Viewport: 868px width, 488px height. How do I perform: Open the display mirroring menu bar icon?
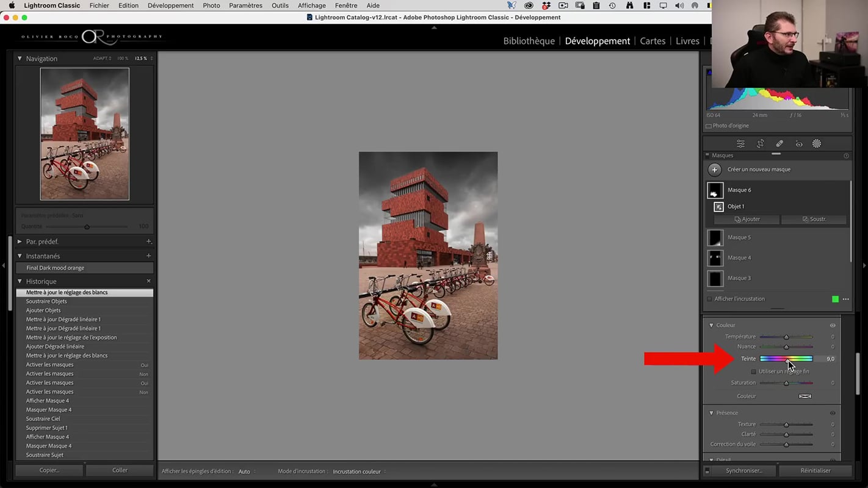663,5
